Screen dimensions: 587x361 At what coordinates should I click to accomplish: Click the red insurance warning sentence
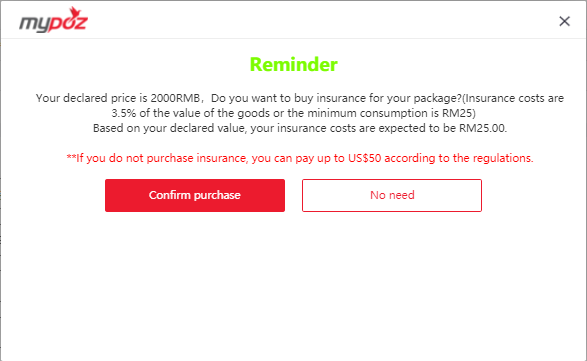click(300, 158)
